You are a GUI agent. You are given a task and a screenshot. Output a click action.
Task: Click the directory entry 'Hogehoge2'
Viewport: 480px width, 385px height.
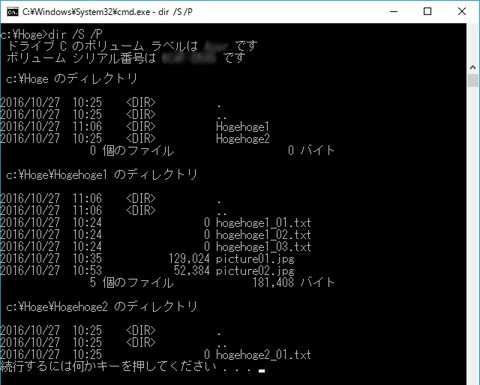[x=242, y=139]
